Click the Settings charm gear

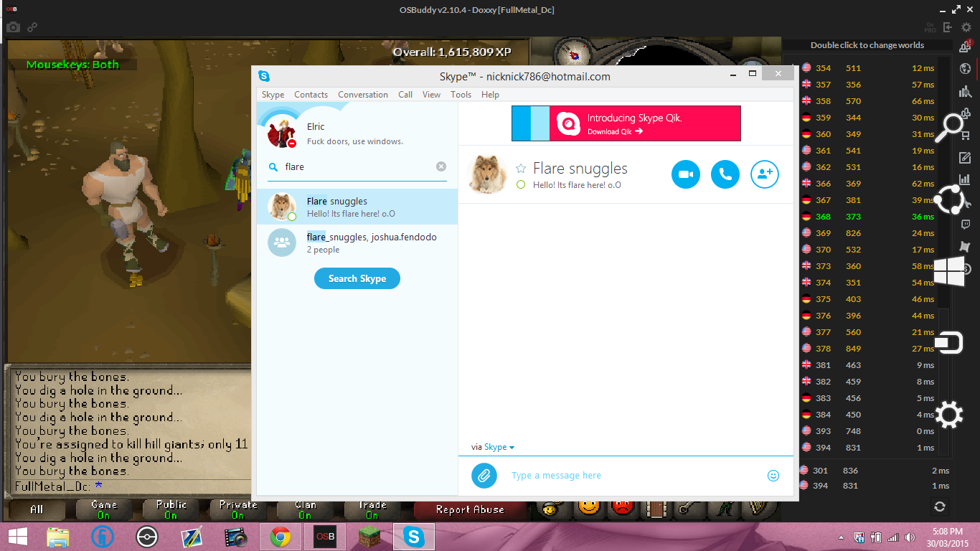(949, 415)
